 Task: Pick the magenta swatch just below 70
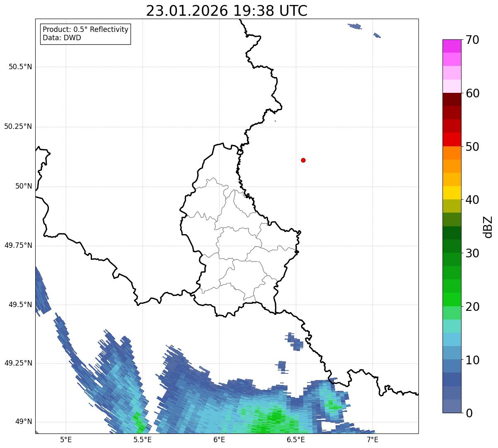452,46
